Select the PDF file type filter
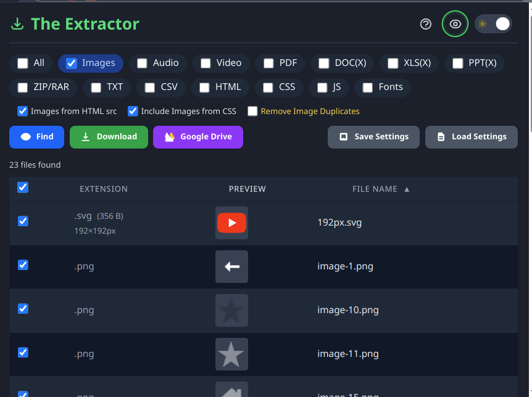The image size is (532, 397). 280,63
